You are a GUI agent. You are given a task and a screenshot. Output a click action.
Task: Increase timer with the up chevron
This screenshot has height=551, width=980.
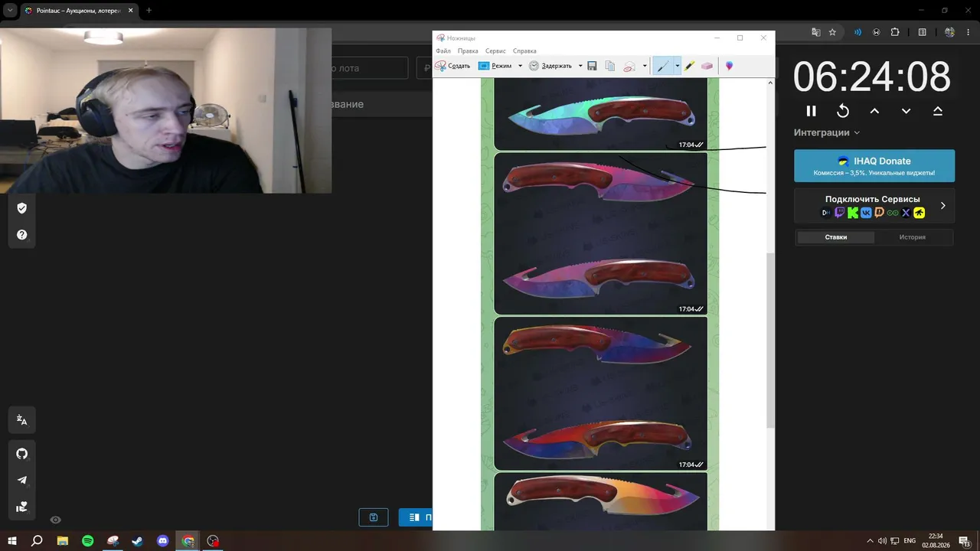point(874,111)
